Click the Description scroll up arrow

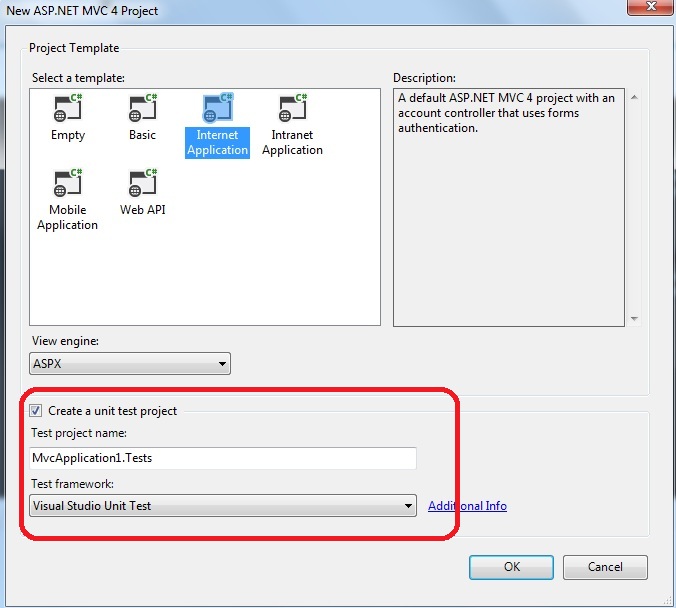634,97
